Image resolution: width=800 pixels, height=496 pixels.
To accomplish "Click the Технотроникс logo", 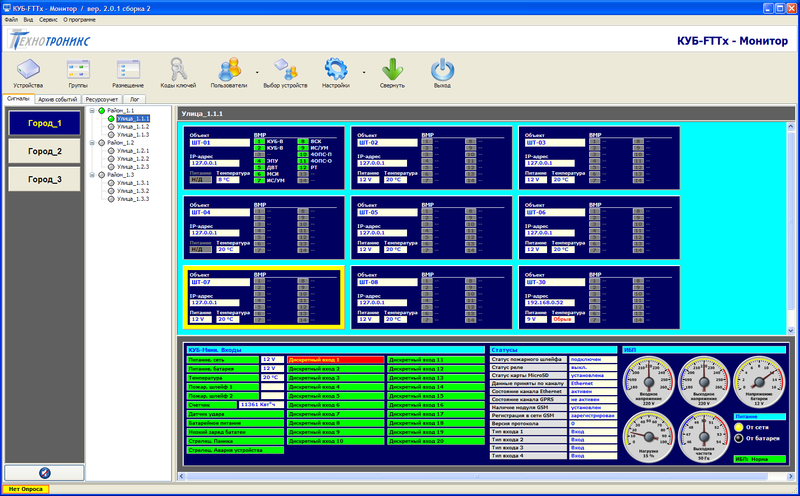I will [49, 40].
